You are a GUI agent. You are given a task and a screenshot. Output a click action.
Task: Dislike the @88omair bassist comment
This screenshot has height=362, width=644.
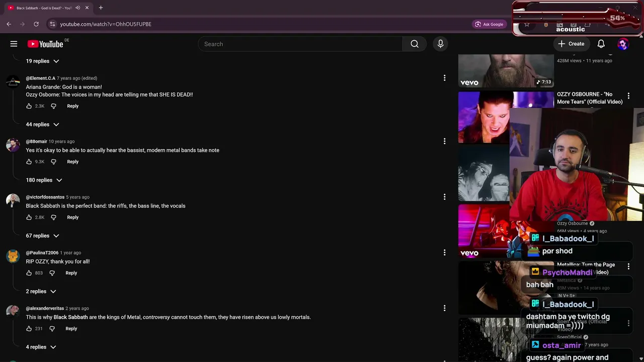tap(53, 162)
